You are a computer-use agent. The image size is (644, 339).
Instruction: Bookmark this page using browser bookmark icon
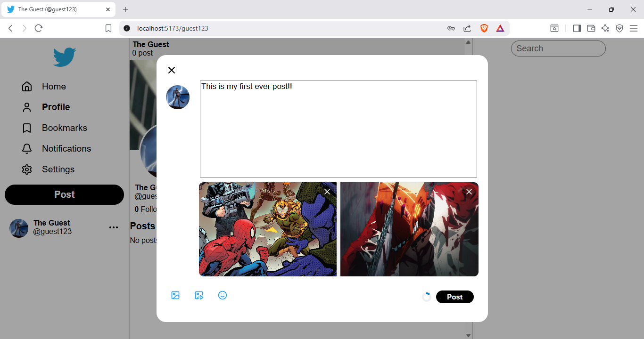(108, 28)
